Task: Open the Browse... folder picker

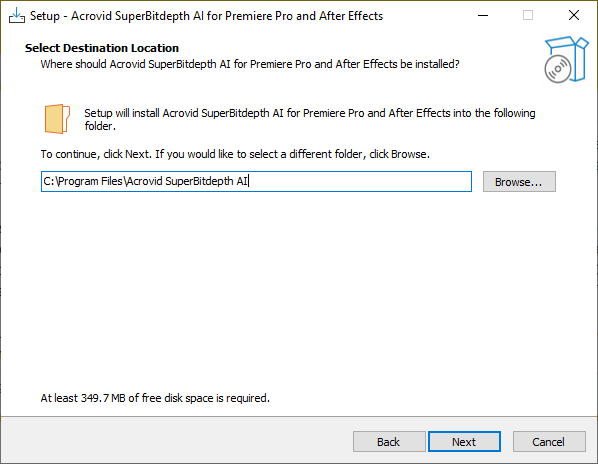Action: (x=519, y=181)
